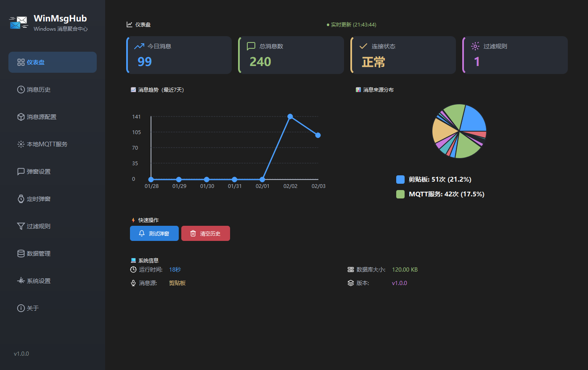Click the WinMsgHub envelope logo icon

pyautogui.click(x=19, y=23)
